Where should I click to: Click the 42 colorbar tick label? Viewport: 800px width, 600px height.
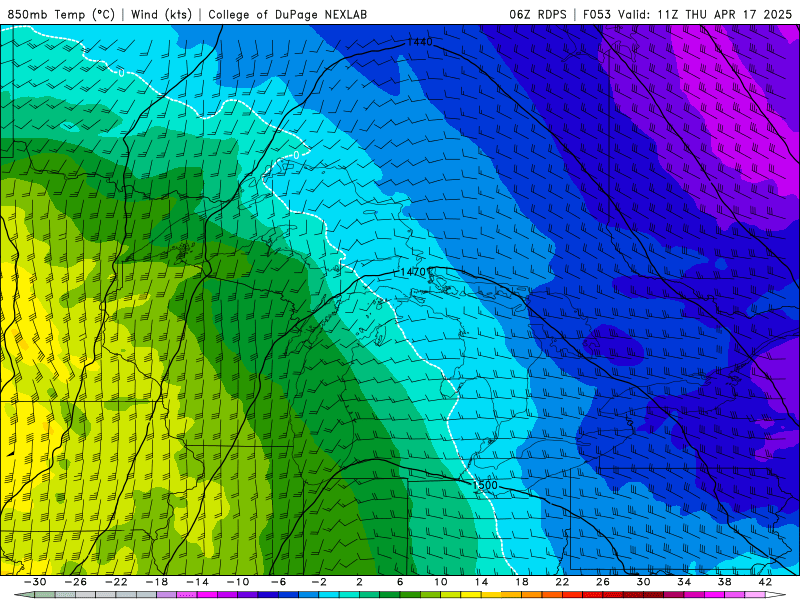[765, 582]
